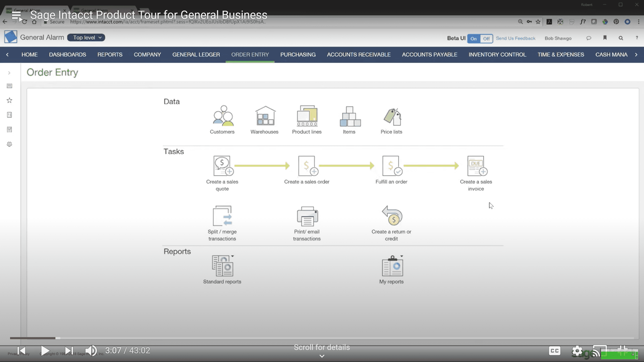The width and height of the screenshot is (644, 362).
Task: Open the Warehouses icon
Action: 265,116
